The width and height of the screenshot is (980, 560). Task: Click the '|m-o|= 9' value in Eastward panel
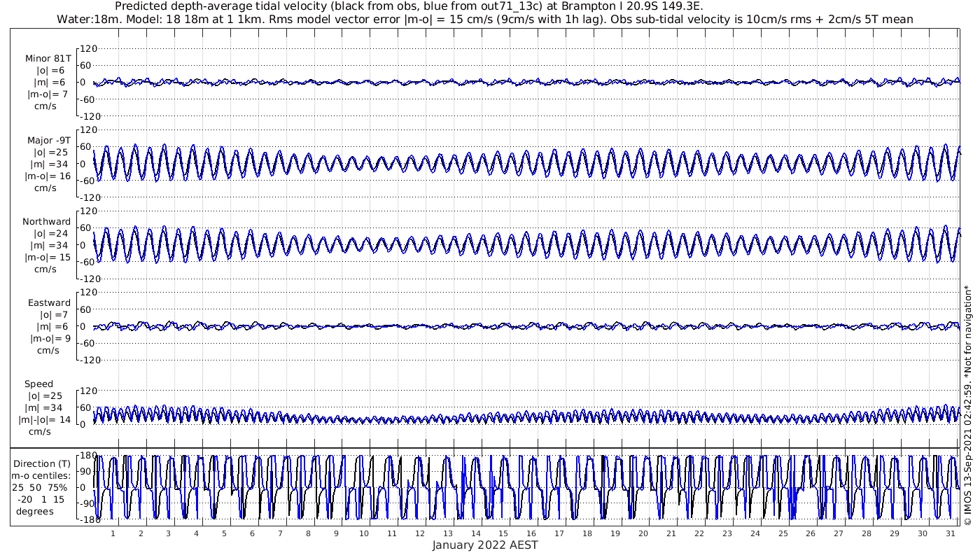(50, 339)
